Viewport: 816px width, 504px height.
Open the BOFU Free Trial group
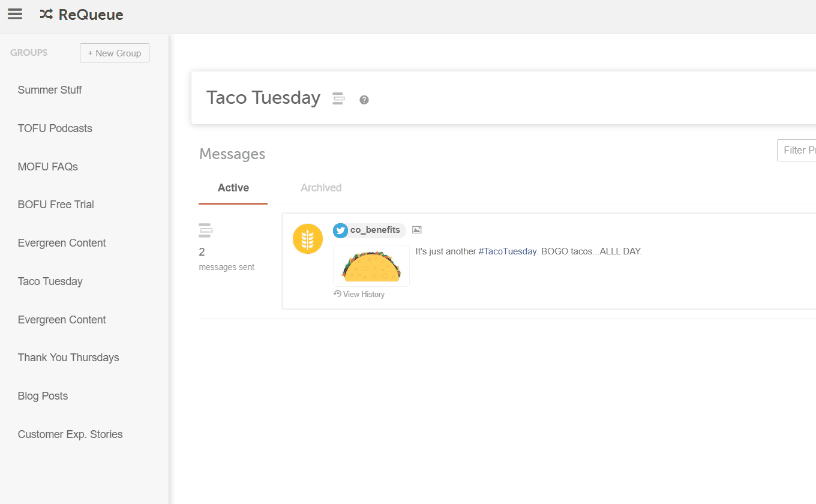pyautogui.click(x=56, y=205)
